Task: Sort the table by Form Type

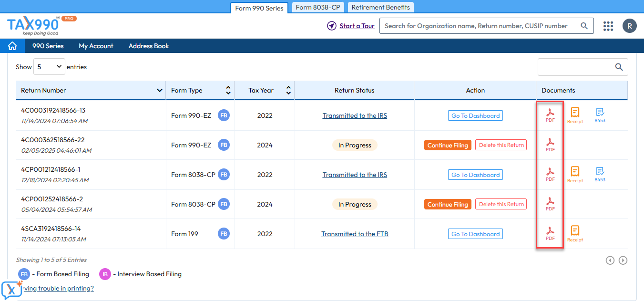Action: (x=228, y=90)
